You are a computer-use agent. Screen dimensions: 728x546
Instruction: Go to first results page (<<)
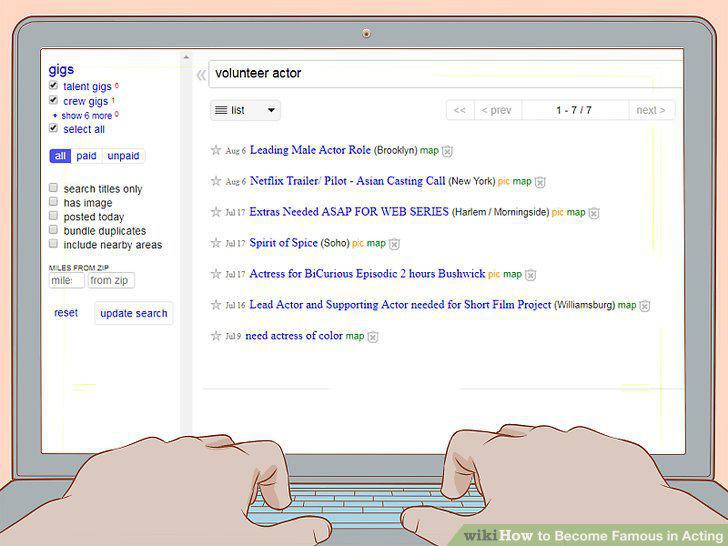(x=460, y=110)
